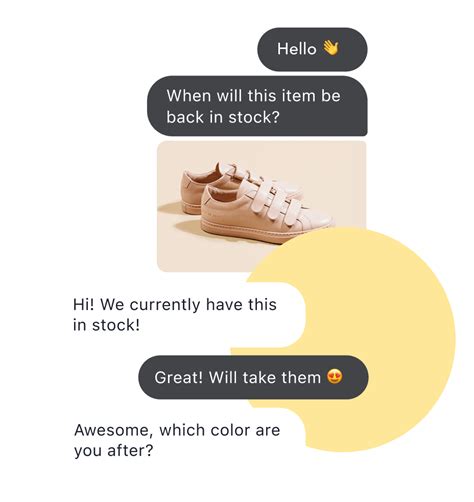The image size is (474, 502).
Task: Click the heart-eyes emoji
Action: pos(335,377)
